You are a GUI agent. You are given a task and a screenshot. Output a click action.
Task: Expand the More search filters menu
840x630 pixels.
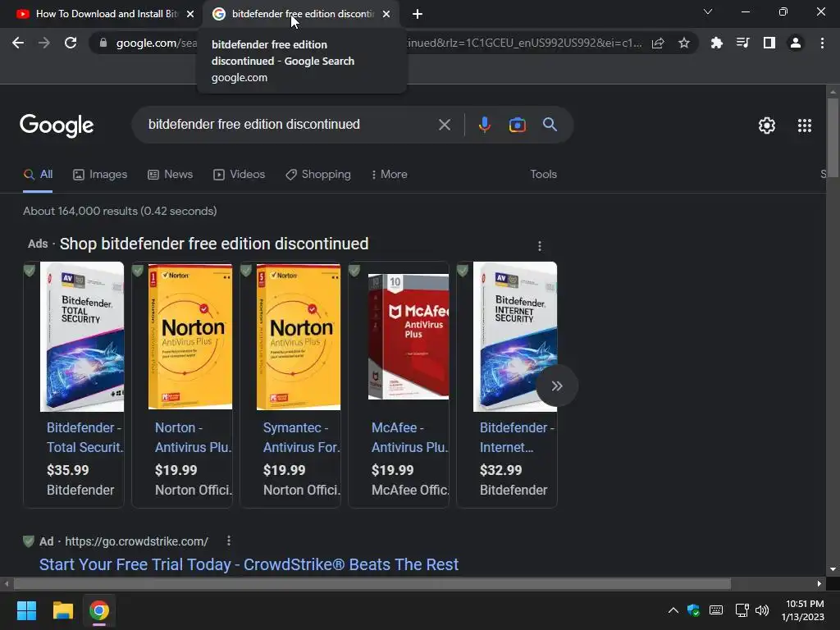(390, 174)
